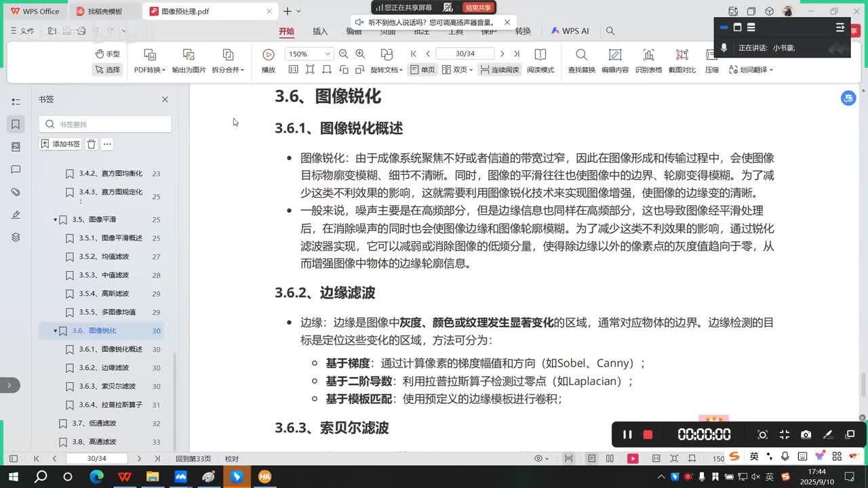Open 查找替换 find and replace
This screenshot has width=868, height=488.
click(x=581, y=61)
